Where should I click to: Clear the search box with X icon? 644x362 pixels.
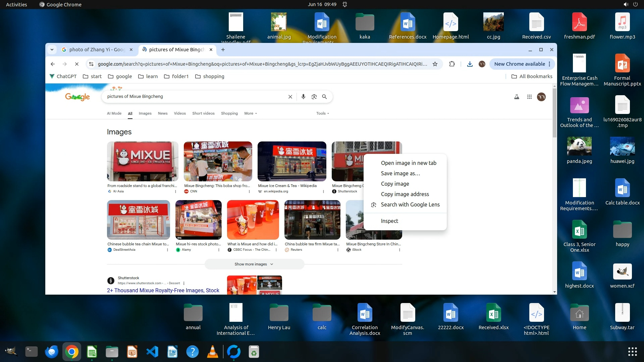pos(290,97)
